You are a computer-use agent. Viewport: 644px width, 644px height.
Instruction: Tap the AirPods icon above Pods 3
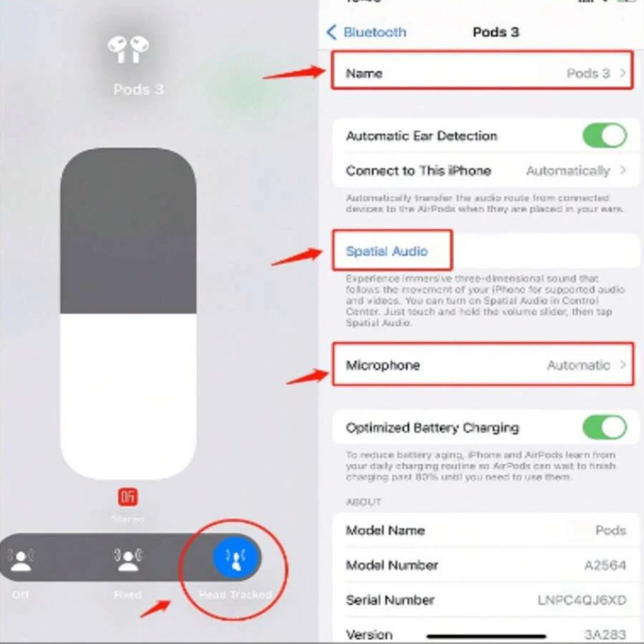coord(129,49)
